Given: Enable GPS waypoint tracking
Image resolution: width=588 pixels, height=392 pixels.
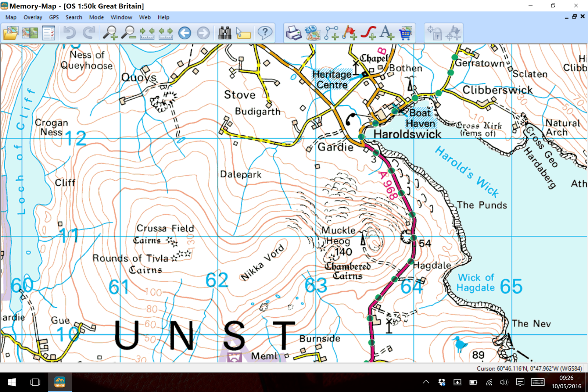Looking at the screenshot, I should click(453, 33).
